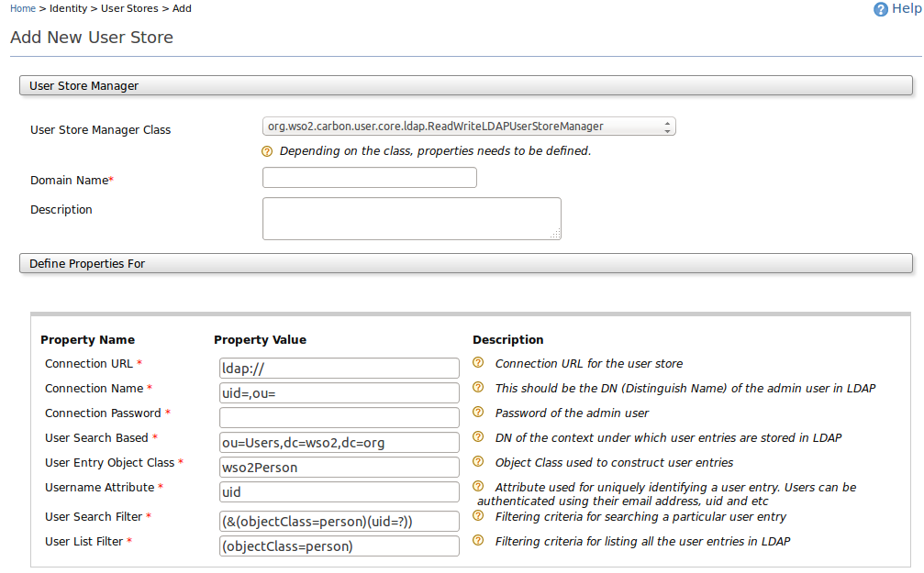Screen dimensions: 924x573
Task: Click the help icon beside User Search Based description
Action: coord(478,437)
